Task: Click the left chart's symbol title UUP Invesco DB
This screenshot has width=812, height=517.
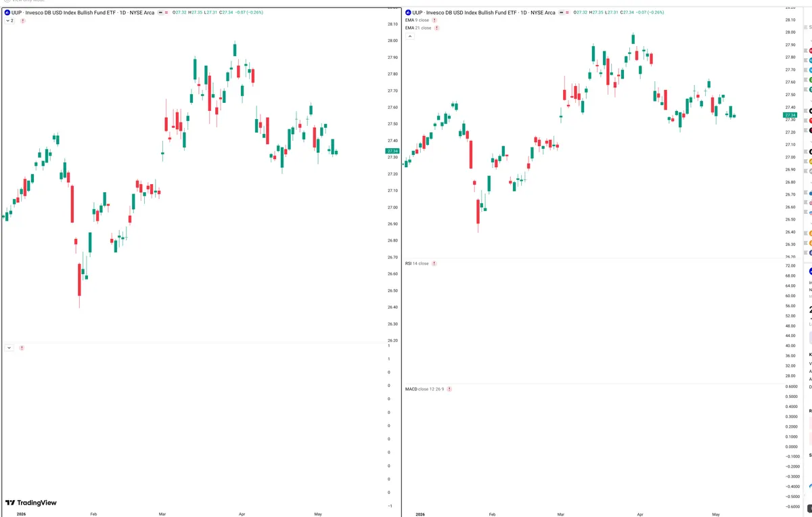Action: (x=83, y=12)
